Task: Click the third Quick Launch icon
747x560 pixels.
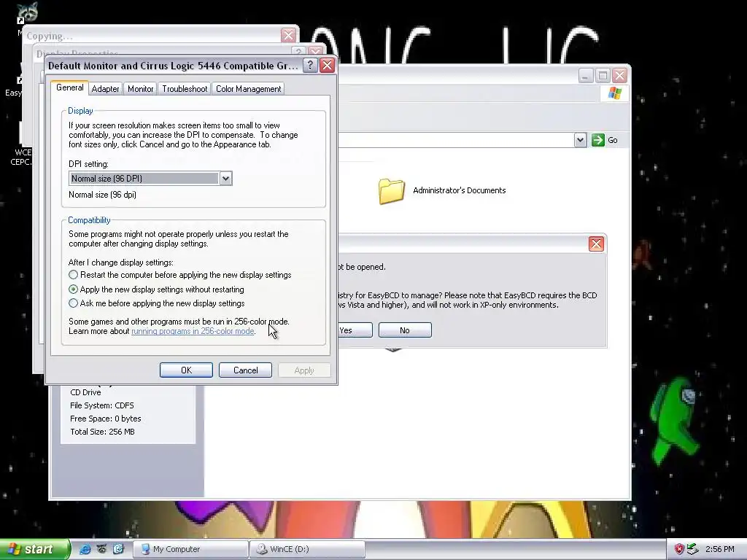Action: pyautogui.click(x=118, y=549)
